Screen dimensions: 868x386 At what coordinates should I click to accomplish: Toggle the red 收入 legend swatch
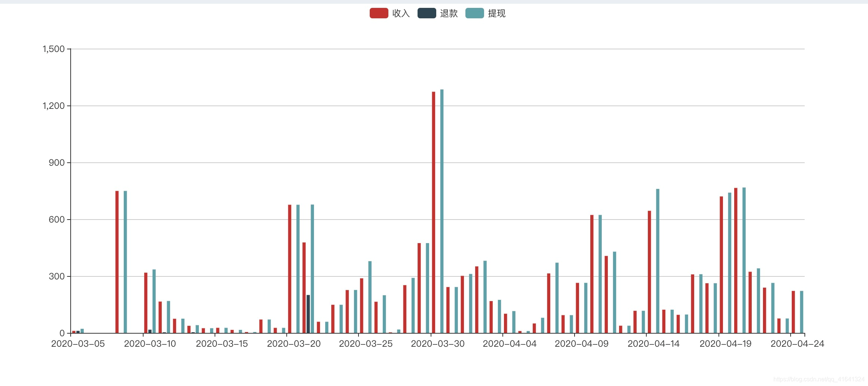tap(379, 13)
